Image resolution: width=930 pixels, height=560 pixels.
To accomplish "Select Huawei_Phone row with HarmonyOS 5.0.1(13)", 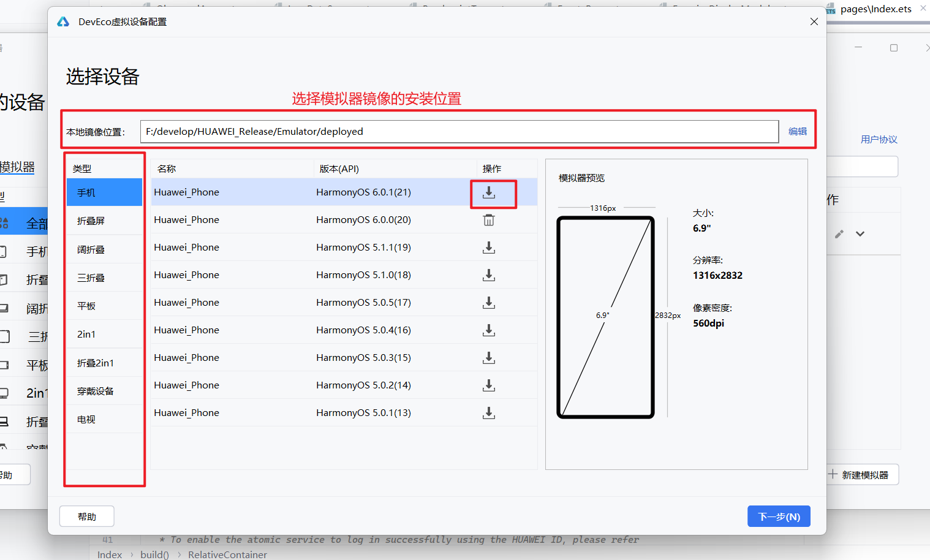I will [344, 413].
